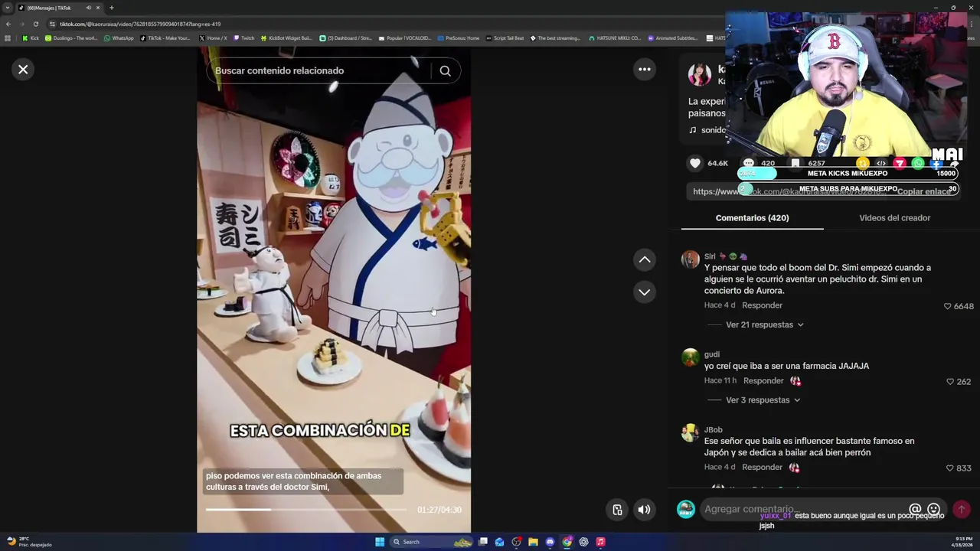Open the Duolingo bookmark
Viewport: 980px width, 551px height.
(x=71, y=37)
